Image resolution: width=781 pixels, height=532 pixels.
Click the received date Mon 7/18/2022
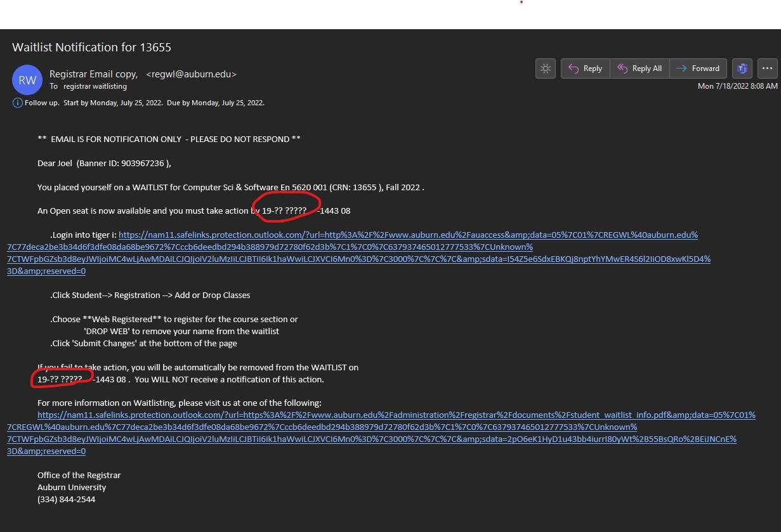737,86
